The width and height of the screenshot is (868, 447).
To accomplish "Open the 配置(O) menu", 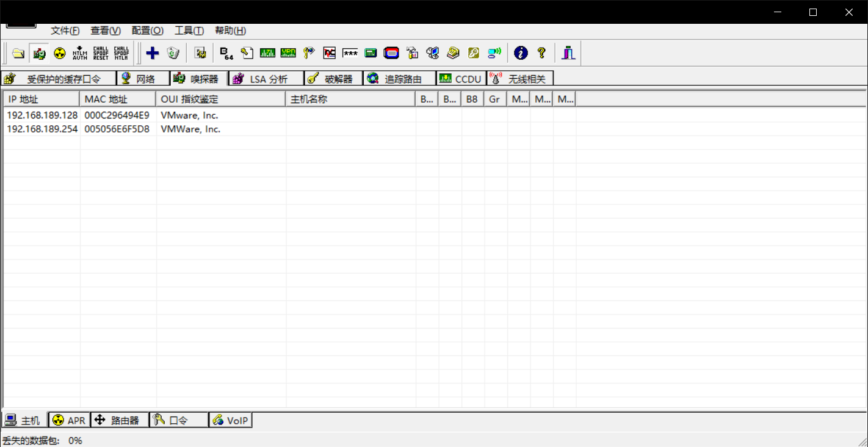I will 148,31.
